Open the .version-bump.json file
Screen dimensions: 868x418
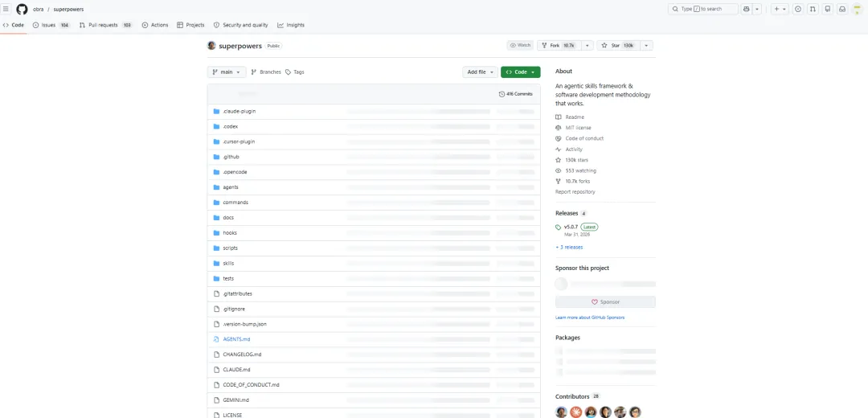[x=244, y=324]
